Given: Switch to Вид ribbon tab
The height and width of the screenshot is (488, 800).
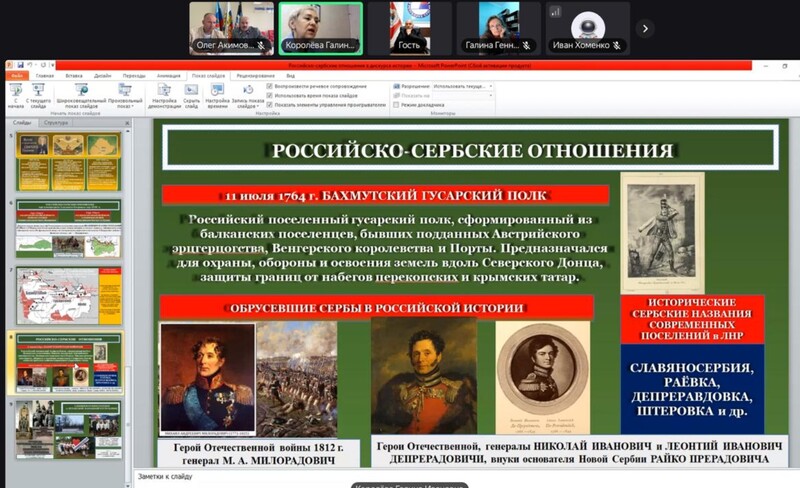Looking at the screenshot, I should click(290, 76).
